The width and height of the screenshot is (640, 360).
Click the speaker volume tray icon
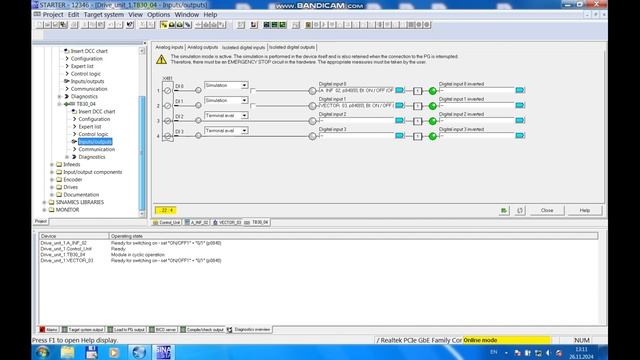click(548, 353)
